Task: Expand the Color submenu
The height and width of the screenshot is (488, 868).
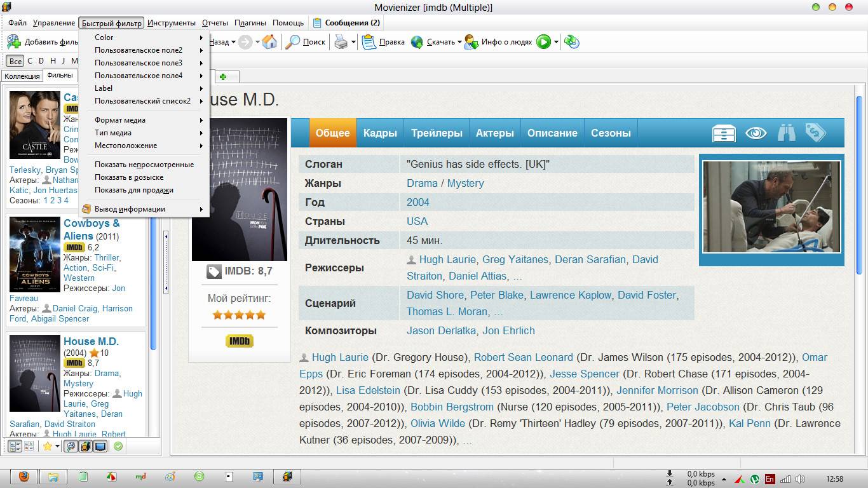Action: pyautogui.click(x=144, y=37)
